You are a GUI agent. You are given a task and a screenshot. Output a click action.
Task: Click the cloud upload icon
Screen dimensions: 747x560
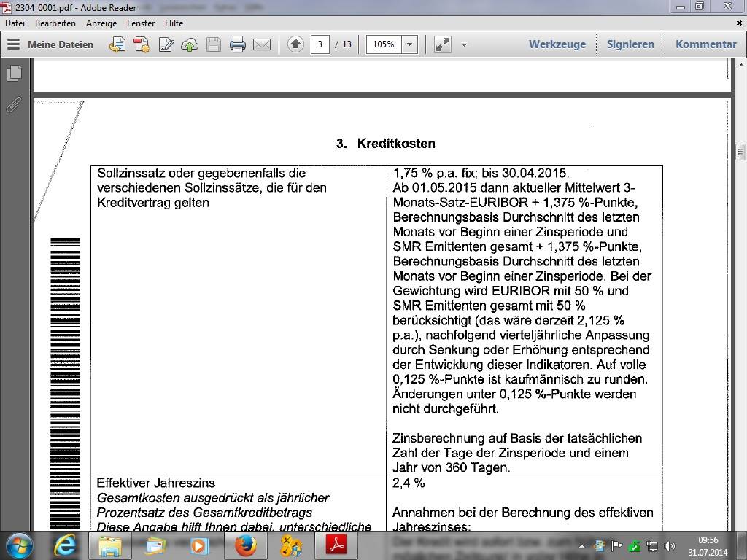(x=190, y=44)
